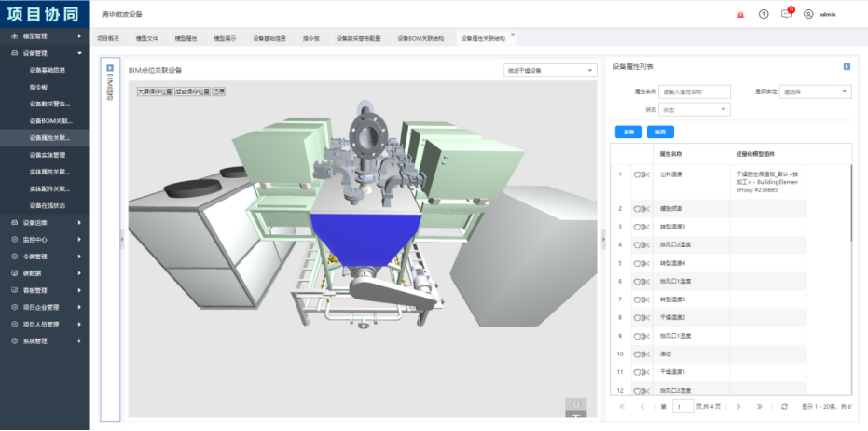Go to the next attribute page

(738, 406)
